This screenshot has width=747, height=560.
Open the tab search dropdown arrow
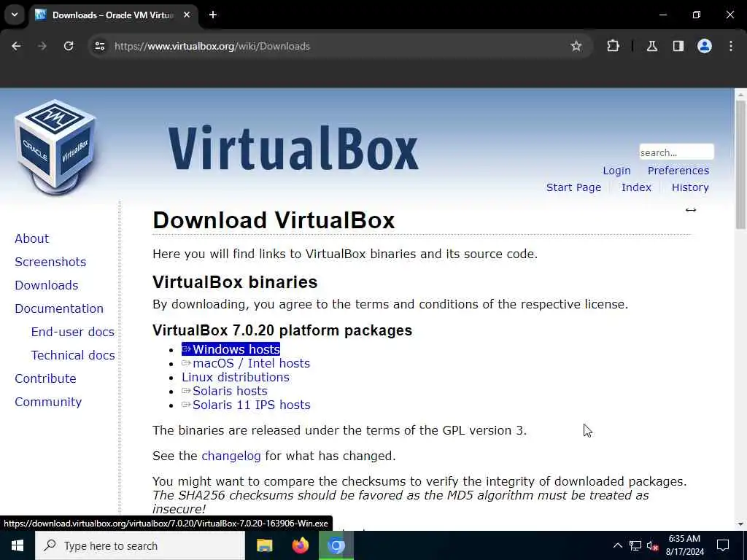click(15, 15)
